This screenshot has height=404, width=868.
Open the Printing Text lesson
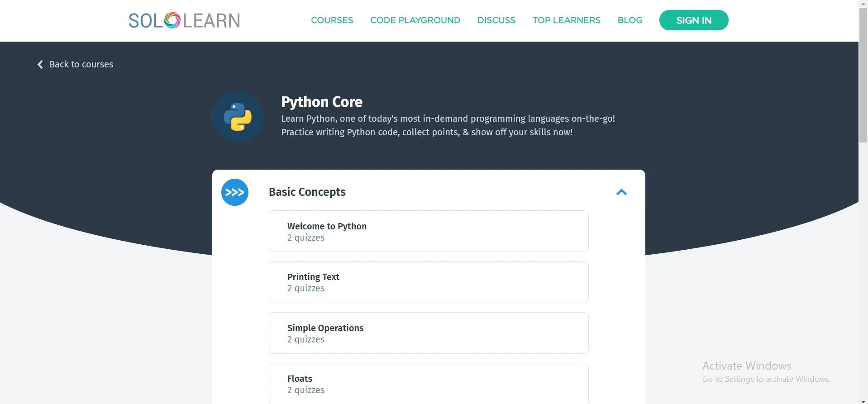click(x=428, y=282)
